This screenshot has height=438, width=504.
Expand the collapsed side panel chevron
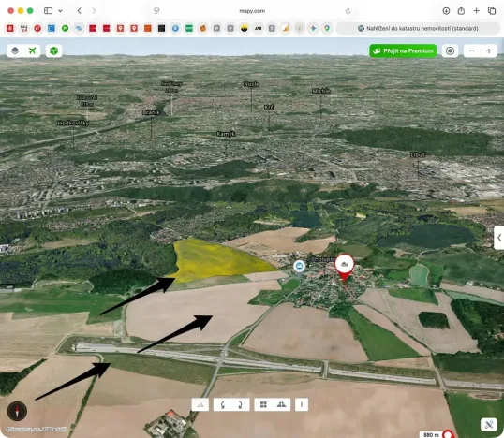click(499, 238)
